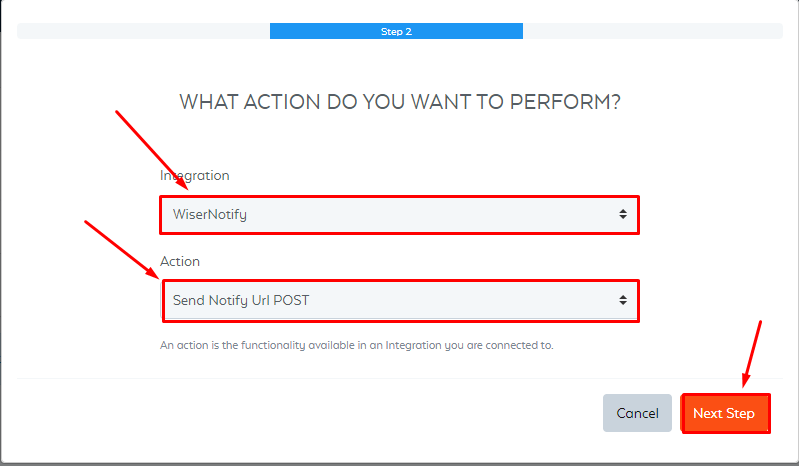Image resolution: width=799 pixels, height=466 pixels.
Task: Click the footer area left of Cancel
Action: click(300, 413)
